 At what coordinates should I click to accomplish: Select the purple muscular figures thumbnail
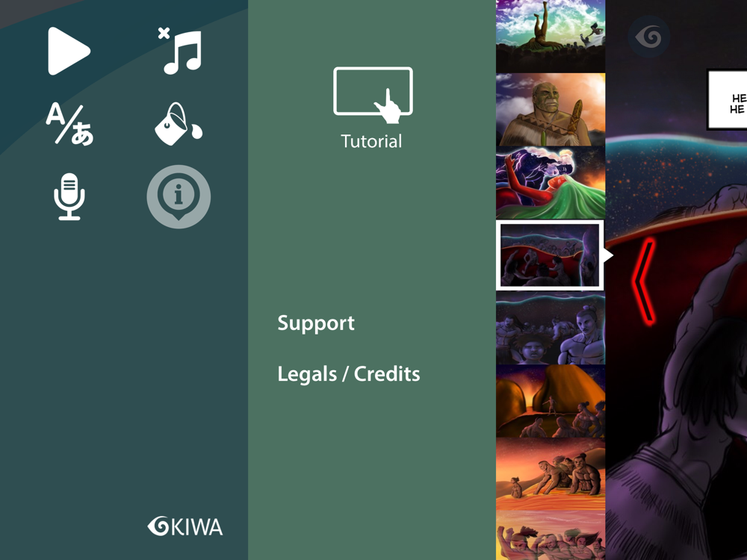point(551,328)
